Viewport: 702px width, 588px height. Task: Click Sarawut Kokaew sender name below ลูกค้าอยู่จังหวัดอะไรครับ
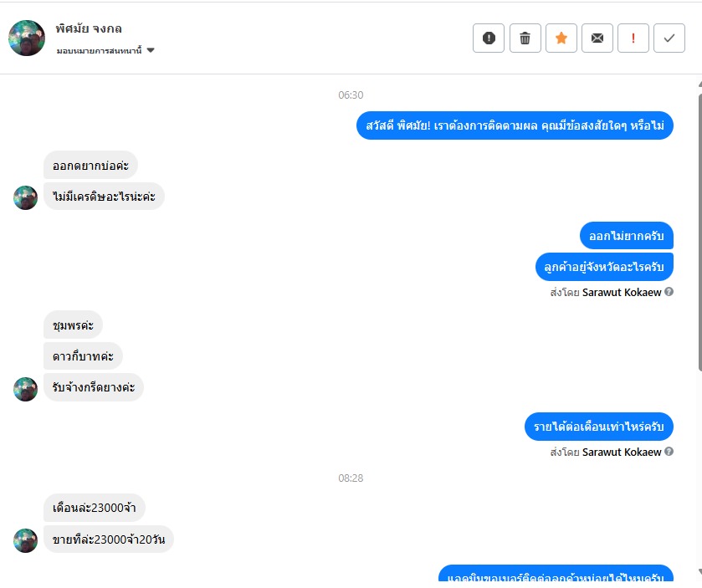[622, 292]
